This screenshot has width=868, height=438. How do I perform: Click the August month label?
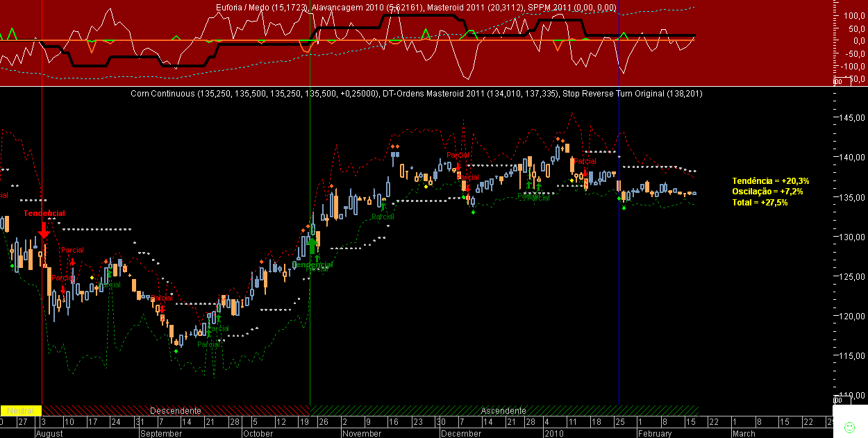click(49, 433)
